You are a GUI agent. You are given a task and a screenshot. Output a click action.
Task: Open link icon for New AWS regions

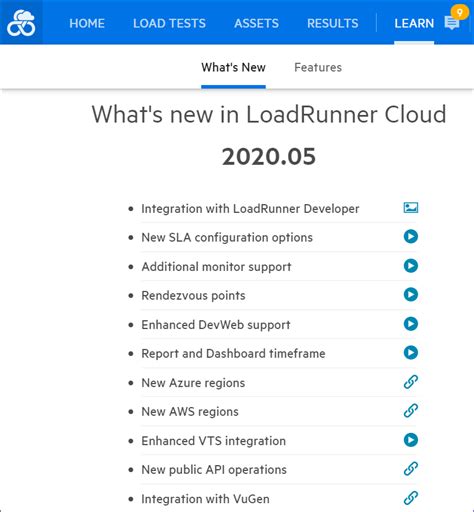coord(411,411)
